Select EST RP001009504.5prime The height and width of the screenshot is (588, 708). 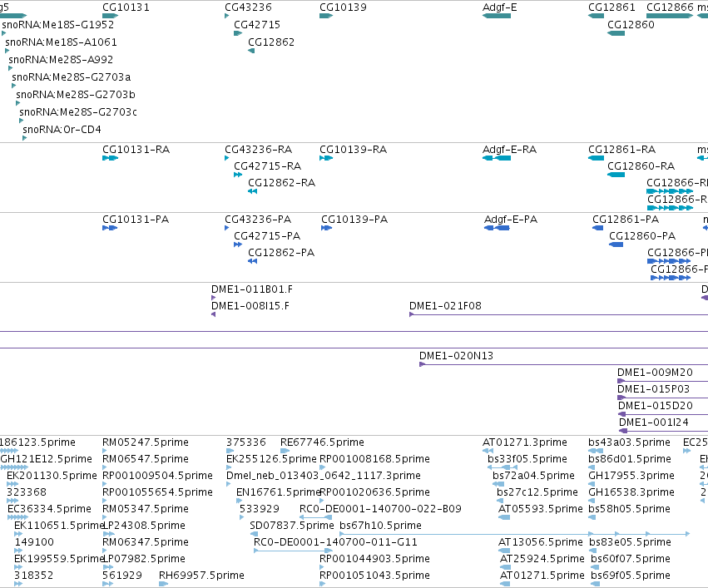pyautogui.click(x=157, y=476)
